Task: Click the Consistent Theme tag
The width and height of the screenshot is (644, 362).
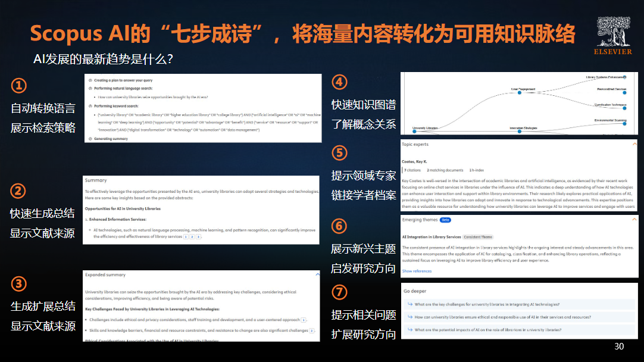Action: tap(477, 237)
